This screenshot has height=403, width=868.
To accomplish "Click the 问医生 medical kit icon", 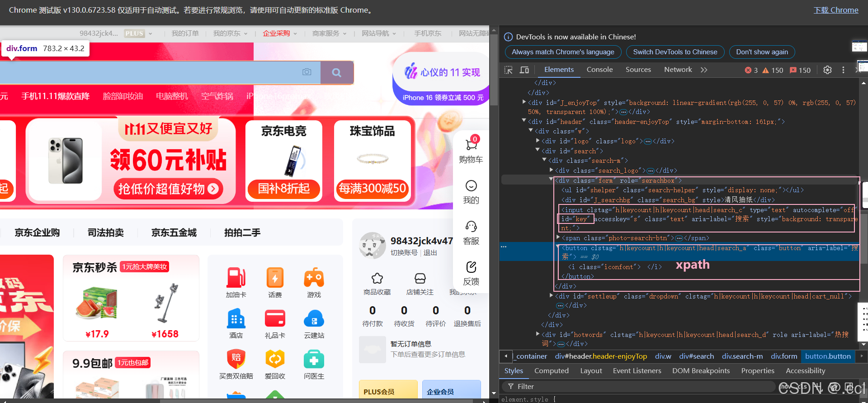I will click(x=314, y=359).
